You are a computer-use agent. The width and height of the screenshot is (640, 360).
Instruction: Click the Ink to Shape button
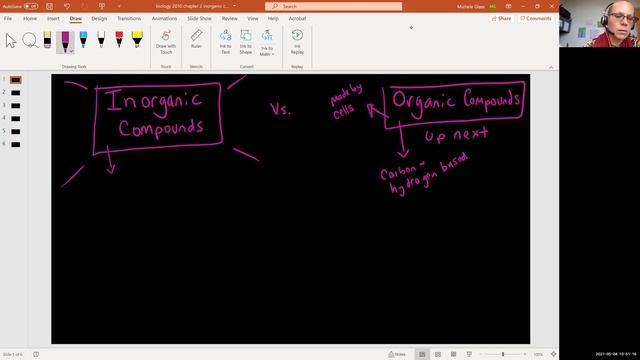(246, 42)
